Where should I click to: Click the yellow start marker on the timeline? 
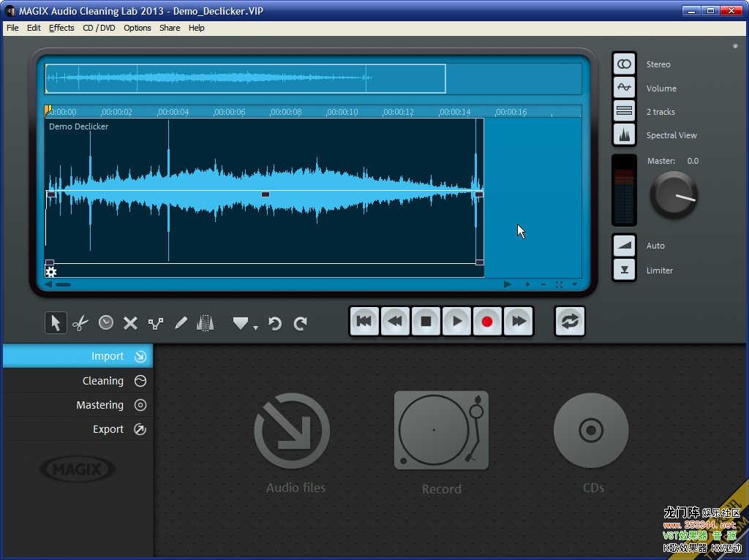(48, 111)
